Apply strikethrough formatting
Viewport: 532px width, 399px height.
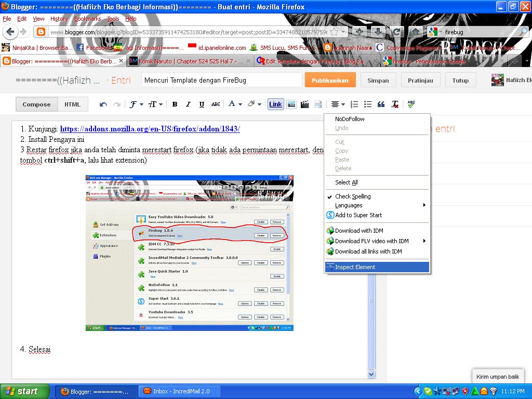[216, 104]
